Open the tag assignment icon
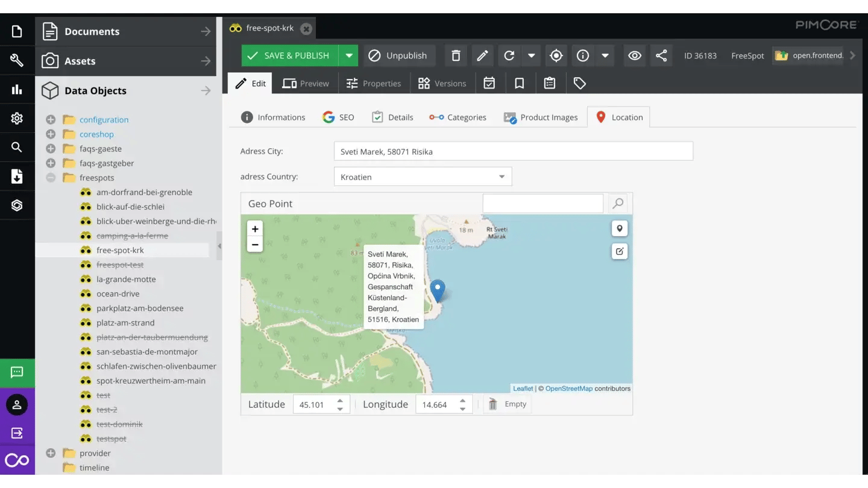Screen dimensions: 868x488 click(x=579, y=83)
